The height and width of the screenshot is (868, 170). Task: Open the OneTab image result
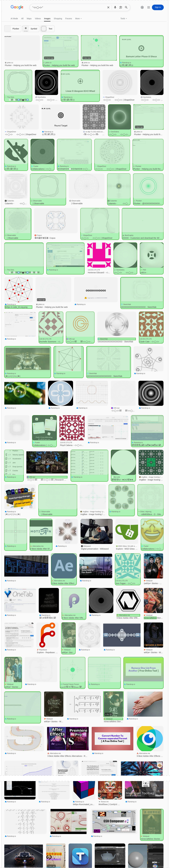tap(20, 600)
